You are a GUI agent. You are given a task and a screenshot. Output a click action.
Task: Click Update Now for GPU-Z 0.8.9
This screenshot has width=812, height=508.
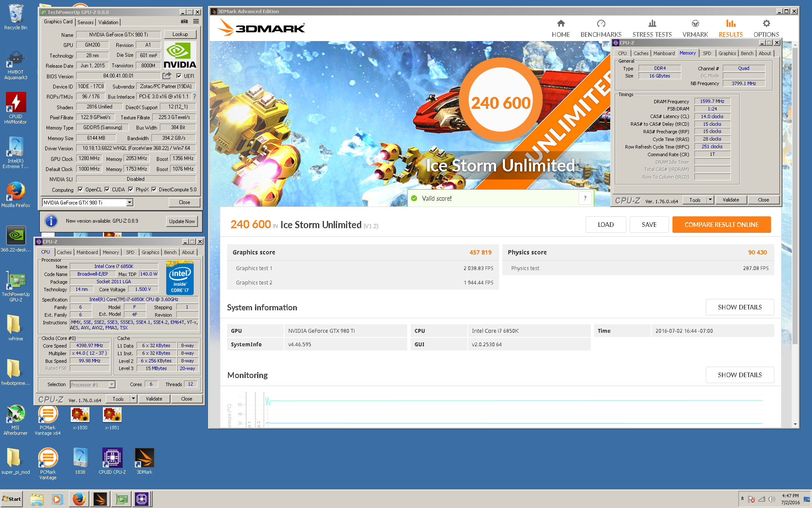182,221
